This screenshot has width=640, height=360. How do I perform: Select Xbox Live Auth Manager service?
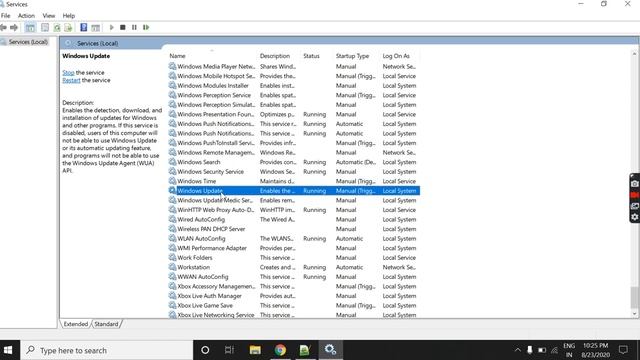pos(294,296)
